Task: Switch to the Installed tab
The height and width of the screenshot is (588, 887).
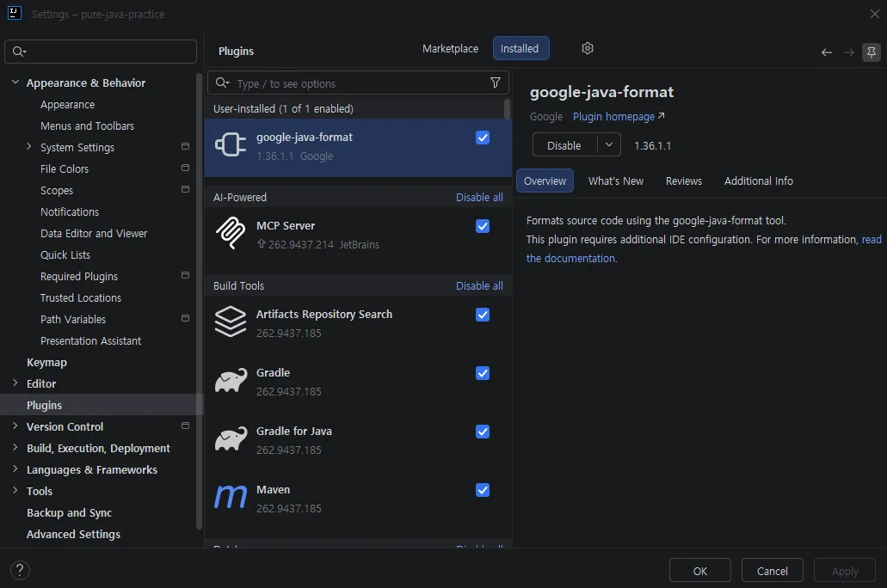Action: [520, 49]
